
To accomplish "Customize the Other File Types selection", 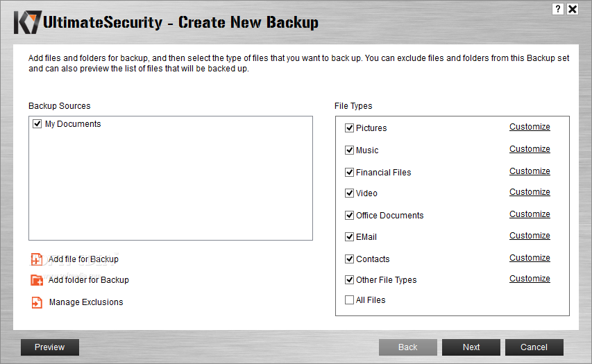I will tap(530, 279).
